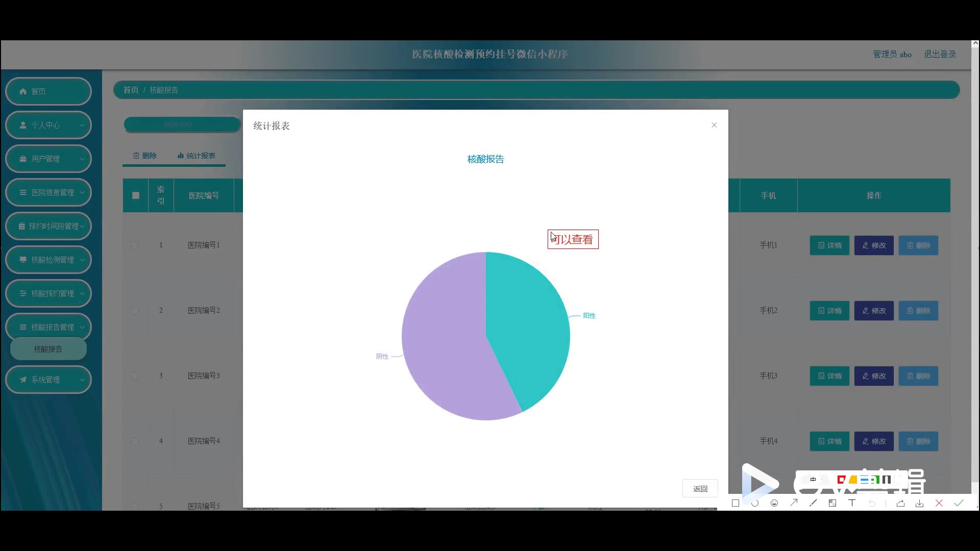980x551 pixels.
Task: Click 退出登录 link
Action: (940, 54)
